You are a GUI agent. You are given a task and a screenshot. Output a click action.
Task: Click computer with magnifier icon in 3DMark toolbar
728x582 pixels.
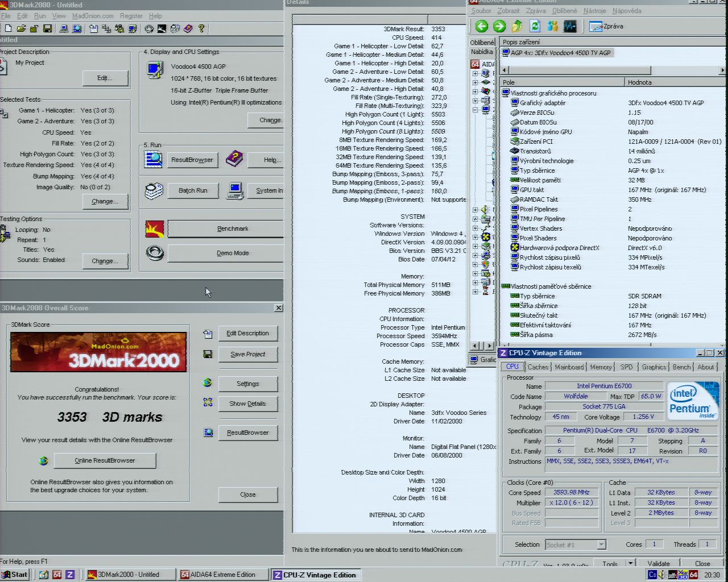77,28
